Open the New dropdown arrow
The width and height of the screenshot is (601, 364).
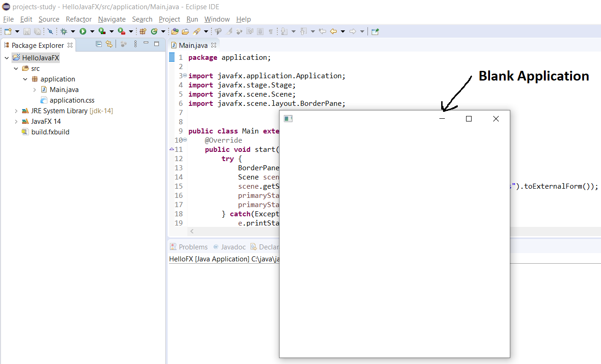pyautogui.click(x=17, y=31)
